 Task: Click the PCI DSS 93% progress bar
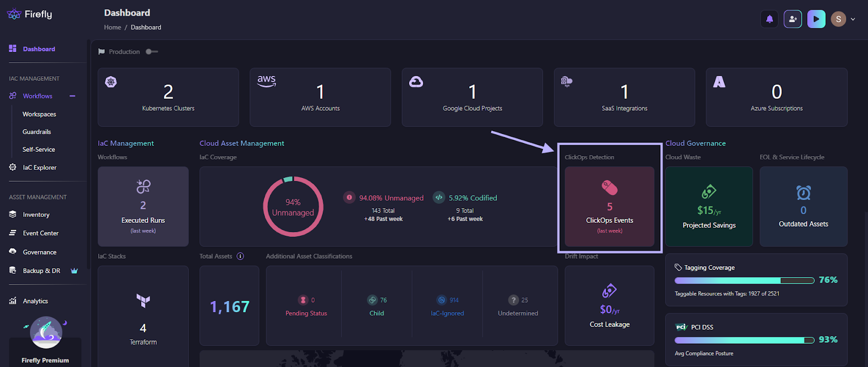pyautogui.click(x=744, y=340)
